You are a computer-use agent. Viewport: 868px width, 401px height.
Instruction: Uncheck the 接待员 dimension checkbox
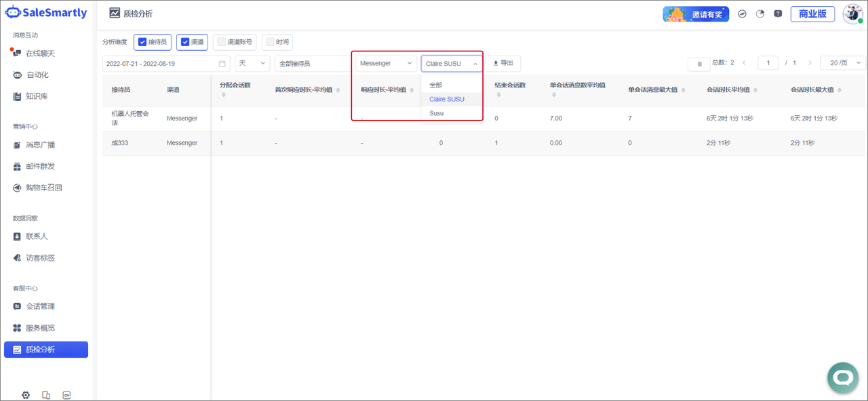[x=142, y=42]
